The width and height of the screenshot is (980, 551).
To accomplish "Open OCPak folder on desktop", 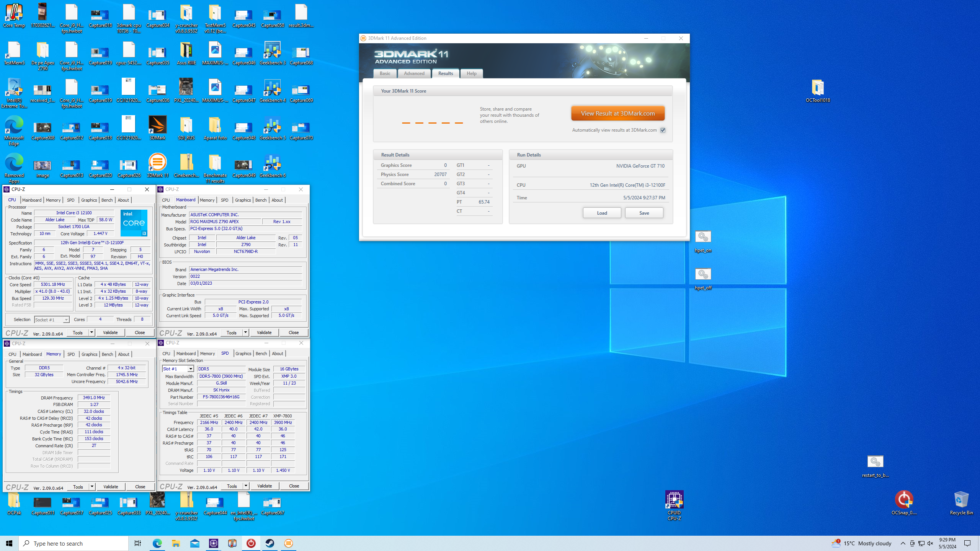I will [x=14, y=502].
